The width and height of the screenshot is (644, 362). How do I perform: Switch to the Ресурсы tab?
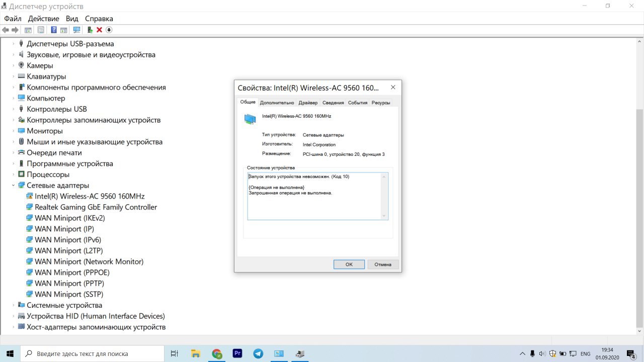point(381,103)
